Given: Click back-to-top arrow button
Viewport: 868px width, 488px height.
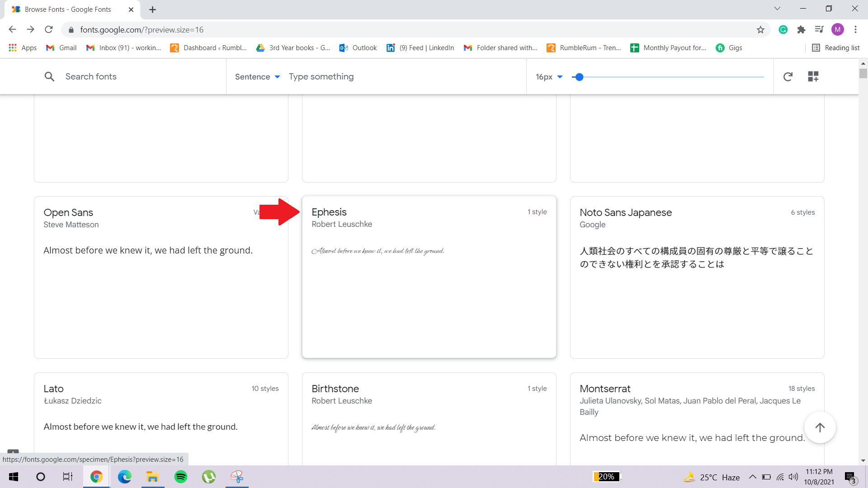Looking at the screenshot, I should [x=820, y=427].
